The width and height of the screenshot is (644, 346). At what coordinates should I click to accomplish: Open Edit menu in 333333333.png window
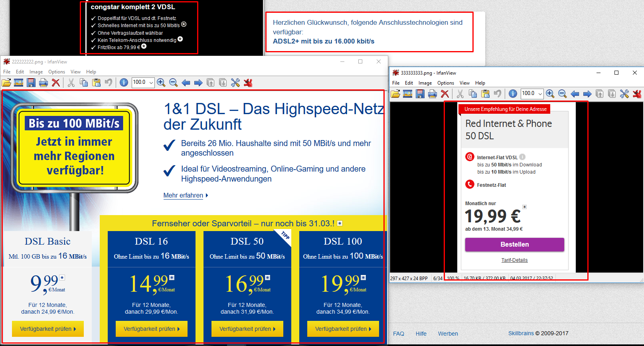[409, 83]
